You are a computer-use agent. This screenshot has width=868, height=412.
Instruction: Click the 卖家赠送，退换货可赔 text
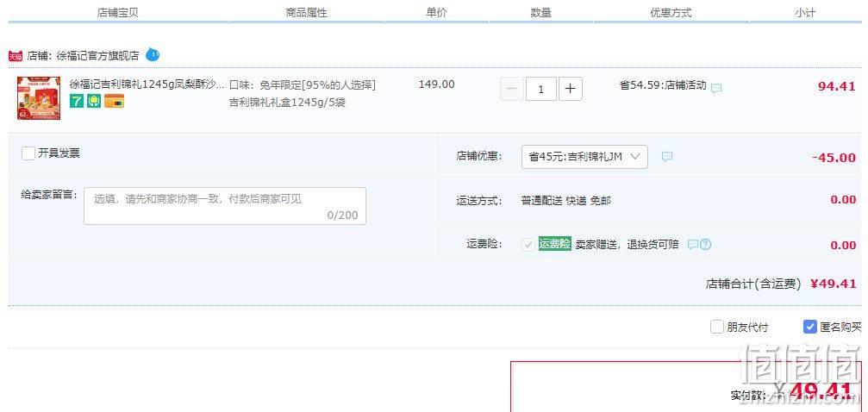(628, 244)
